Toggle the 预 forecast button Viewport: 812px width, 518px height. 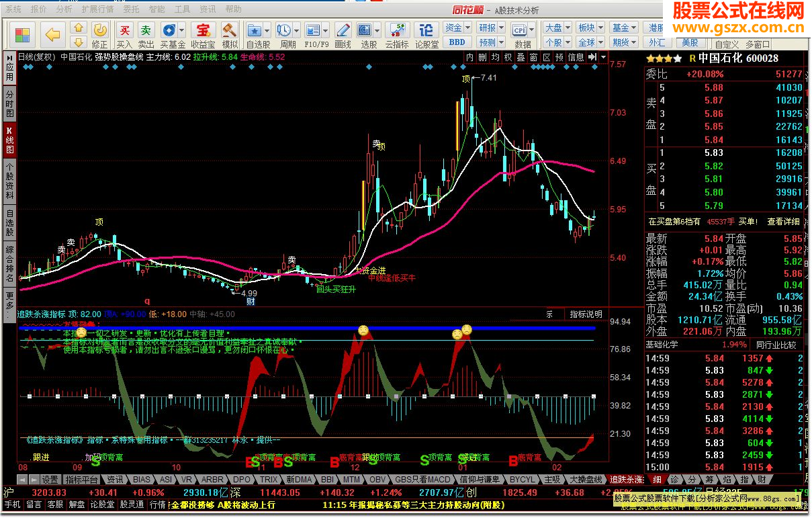tap(559, 58)
